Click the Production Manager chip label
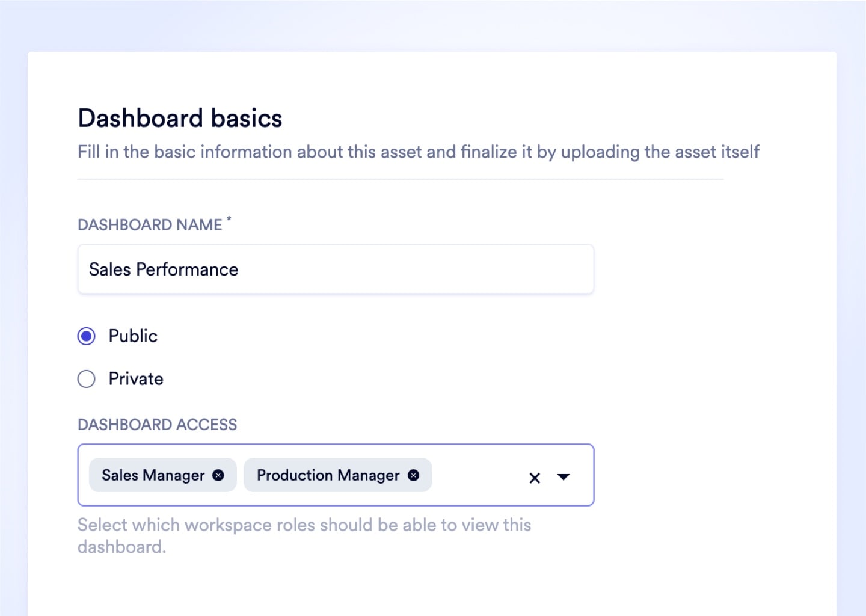Screen dimensions: 866x616 point(328,475)
